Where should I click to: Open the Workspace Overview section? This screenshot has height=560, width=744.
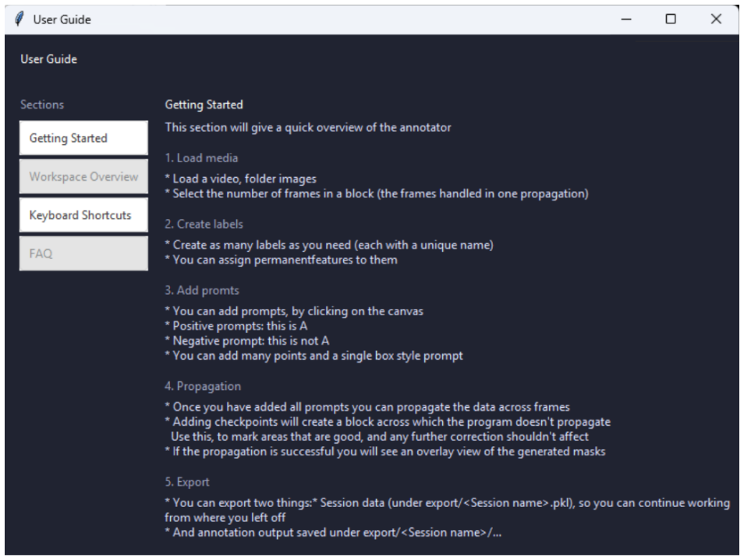coord(83,176)
